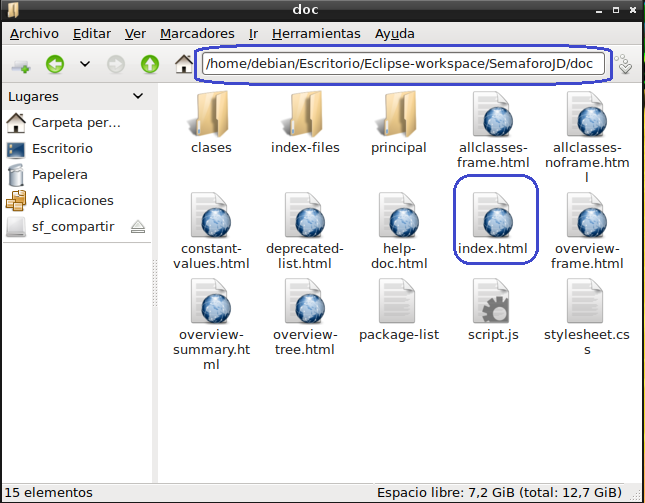
Task: Maximize the doc window
Action: (x=616, y=10)
